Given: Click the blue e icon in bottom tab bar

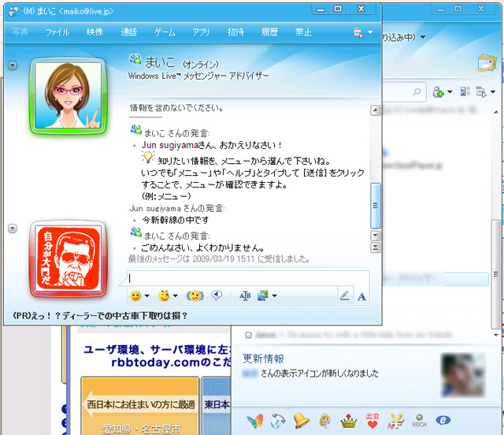Looking at the screenshot, I should pos(443,420).
